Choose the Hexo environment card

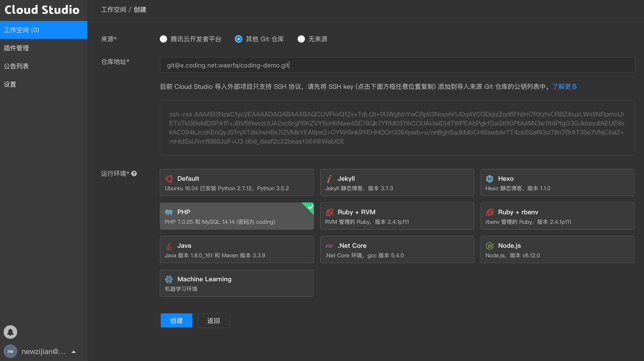click(558, 182)
